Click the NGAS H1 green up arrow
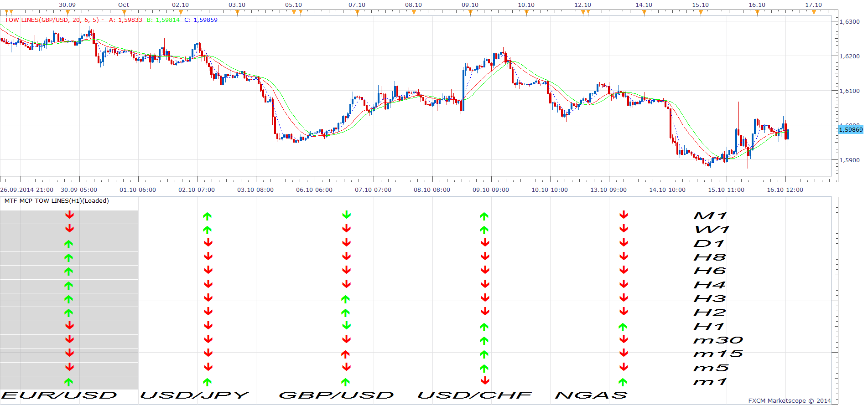 (623, 327)
